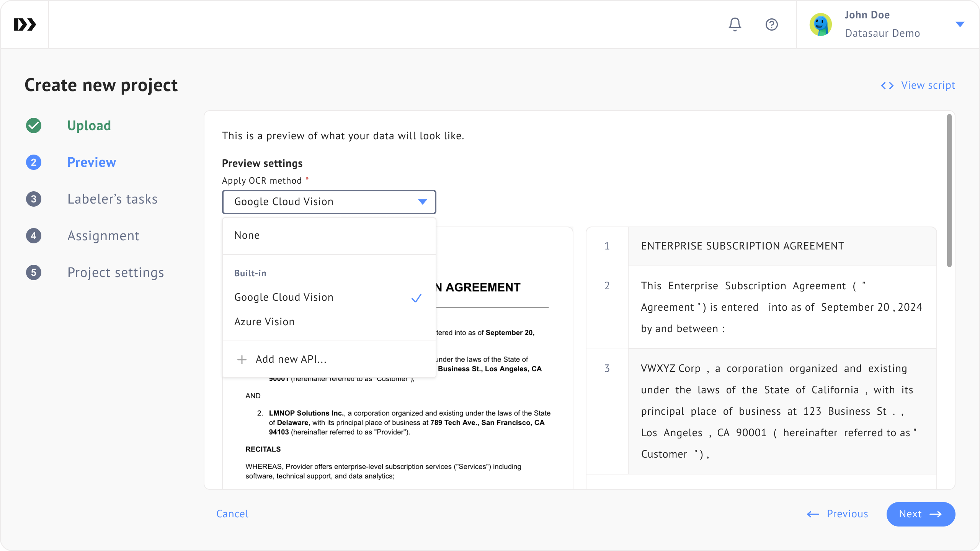The image size is (980, 551).
Task: Click the View script code brackets icon
Action: 887,86
